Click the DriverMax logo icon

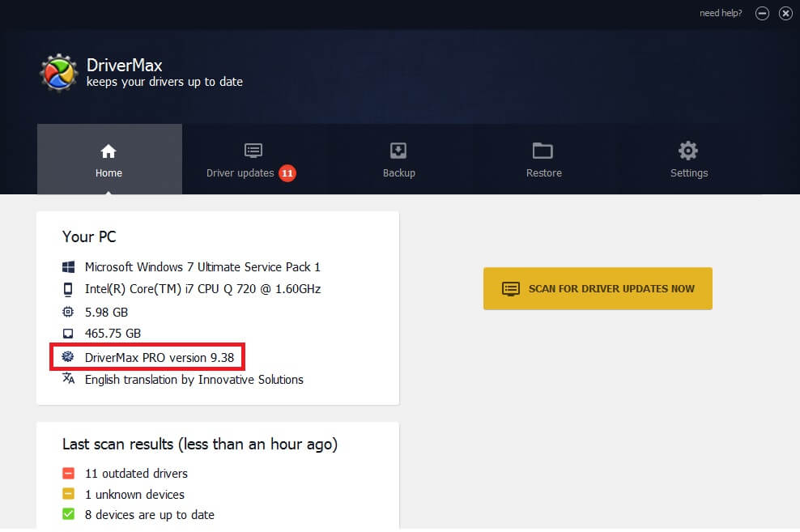point(59,73)
